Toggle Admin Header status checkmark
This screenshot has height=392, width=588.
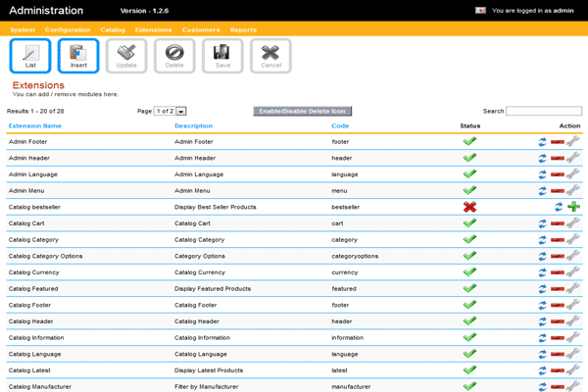469,158
